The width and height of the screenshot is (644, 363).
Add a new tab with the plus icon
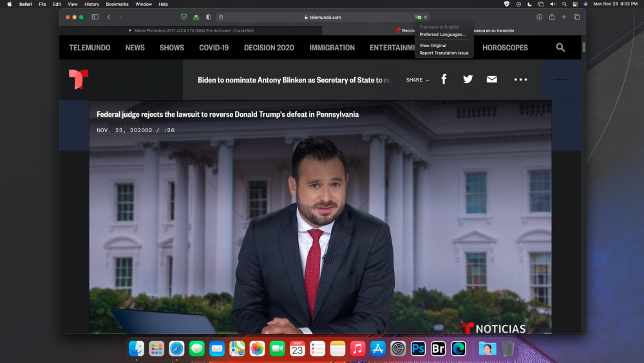(x=564, y=17)
